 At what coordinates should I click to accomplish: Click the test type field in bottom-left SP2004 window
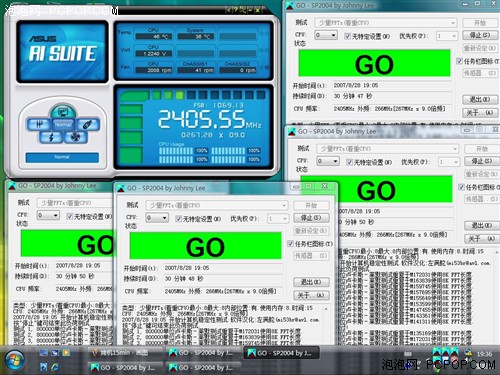75,203
